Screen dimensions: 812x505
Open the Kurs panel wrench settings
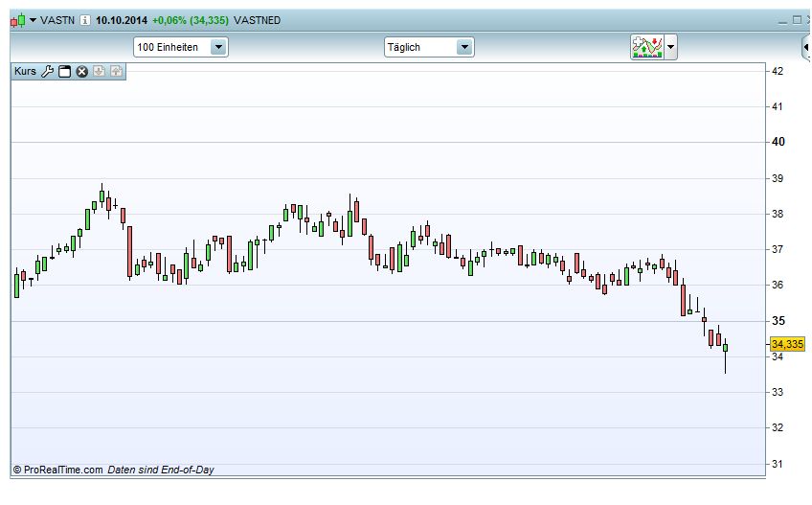coord(47,71)
